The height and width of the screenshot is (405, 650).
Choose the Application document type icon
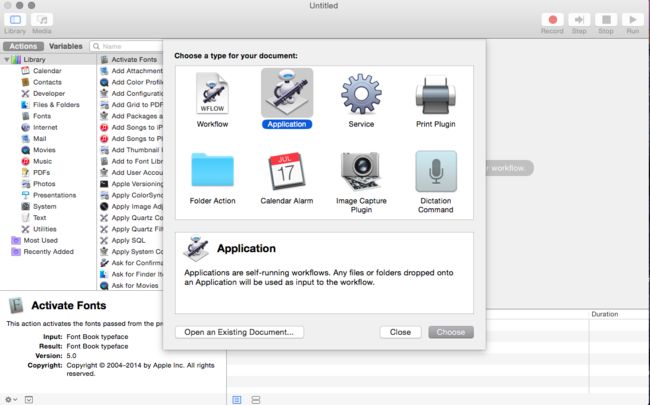(287, 93)
